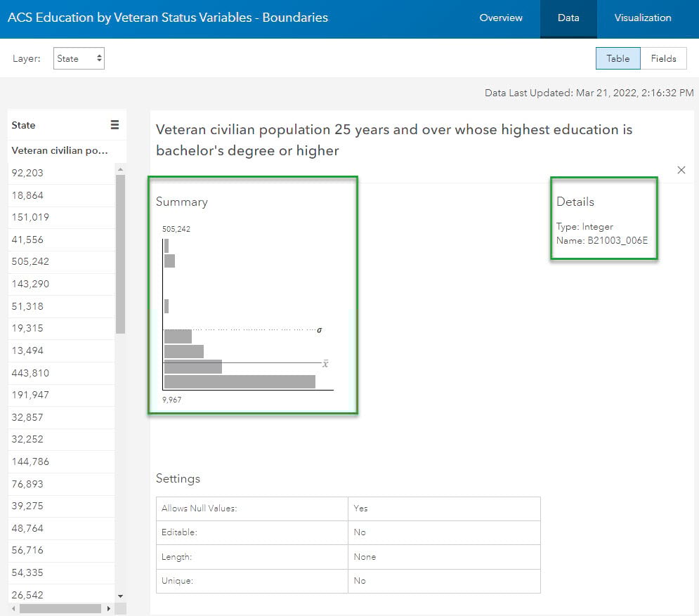Viewport: 699px width, 616px height.
Task: Open the Layer dropdown showing State
Action: (x=79, y=58)
